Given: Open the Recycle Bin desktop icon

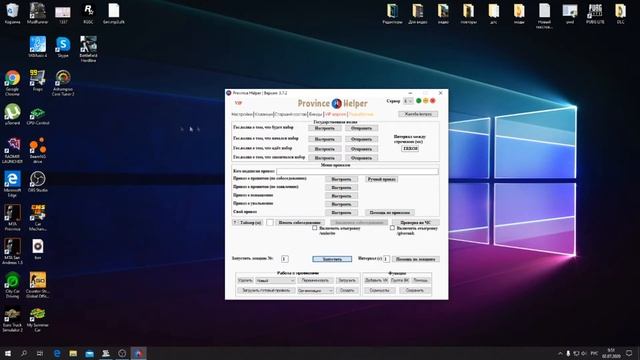Looking at the screenshot, I should 12,13.
